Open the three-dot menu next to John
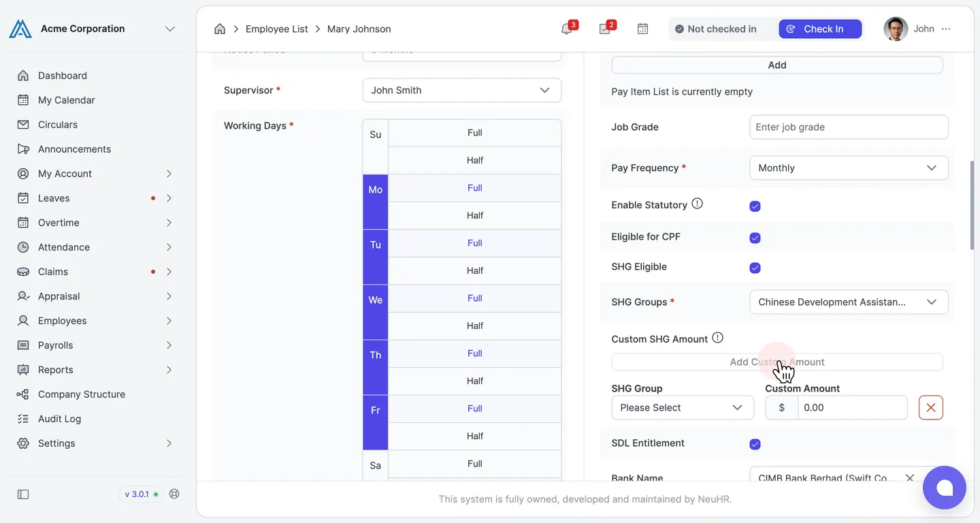This screenshot has height=523, width=980. pos(946,29)
